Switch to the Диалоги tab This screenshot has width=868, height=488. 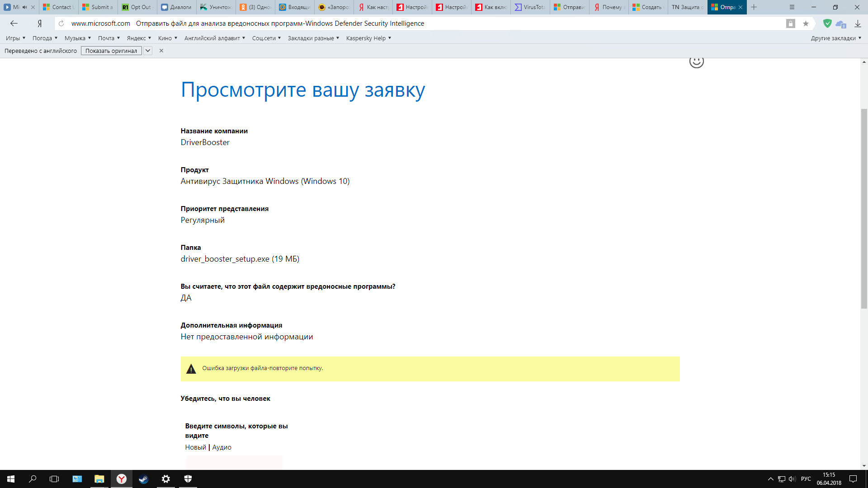click(177, 7)
